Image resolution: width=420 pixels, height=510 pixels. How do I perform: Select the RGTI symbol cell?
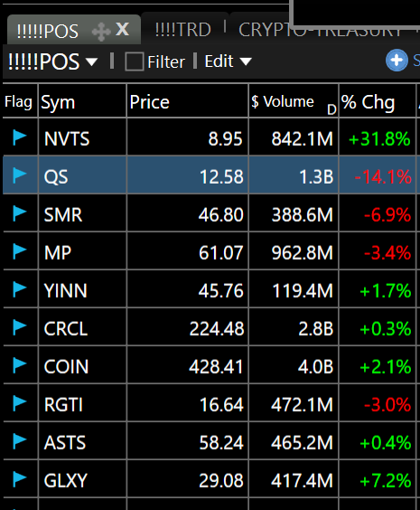tap(82, 403)
